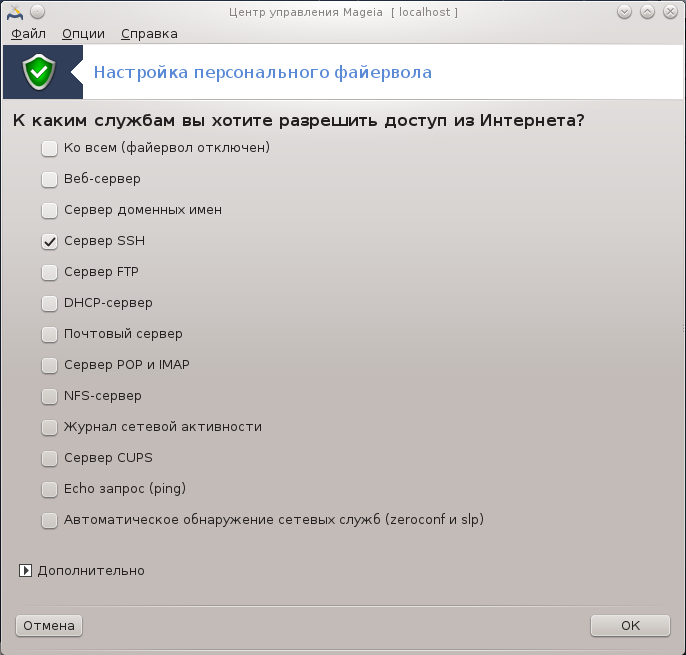The height and width of the screenshot is (655, 686).
Task: Check 'Журнал сетевой активности' checkbox
Action: pyautogui.click(x=49, y=427)
